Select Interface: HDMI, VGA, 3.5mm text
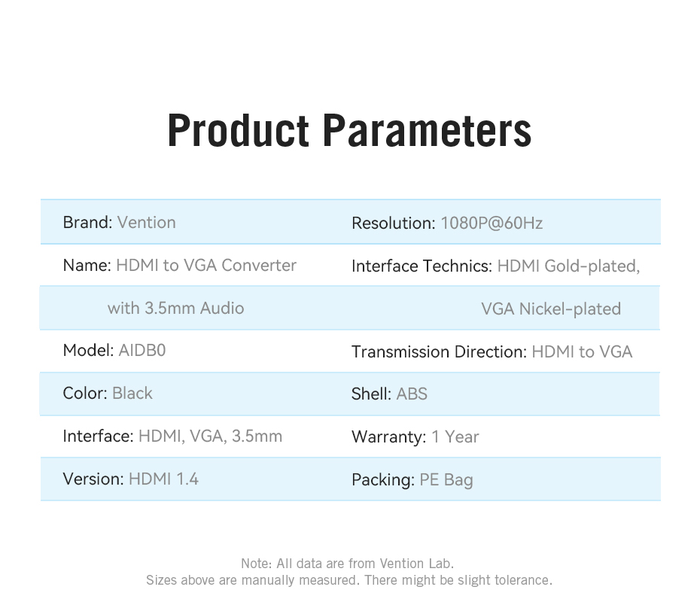The height and width of the screenshot is (602, 700). click(172, 436)
